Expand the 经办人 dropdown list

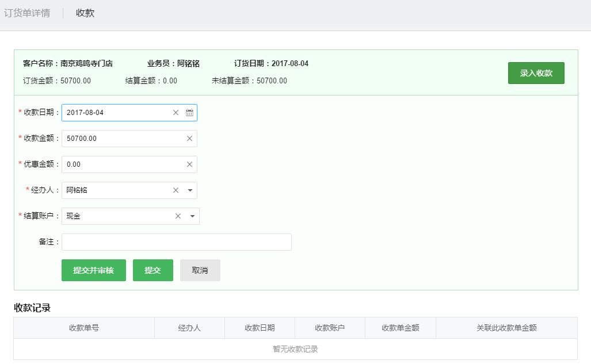[x=190, y=190]
